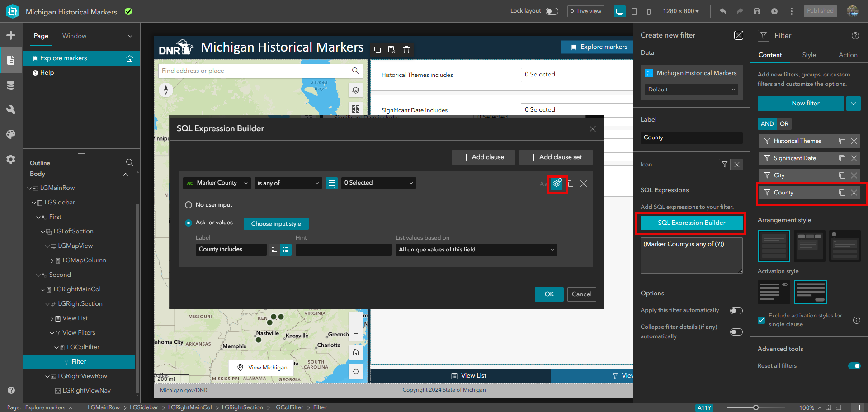The image size is (868, 412).
Task: Duplicate the Historical Themes filter
Action: [x=842, y=141]
